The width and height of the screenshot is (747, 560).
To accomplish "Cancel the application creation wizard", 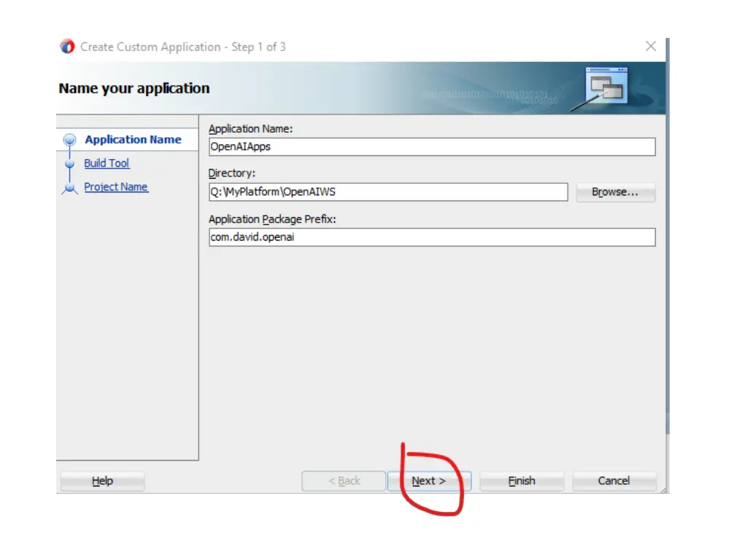I will [x=614, y=481].
